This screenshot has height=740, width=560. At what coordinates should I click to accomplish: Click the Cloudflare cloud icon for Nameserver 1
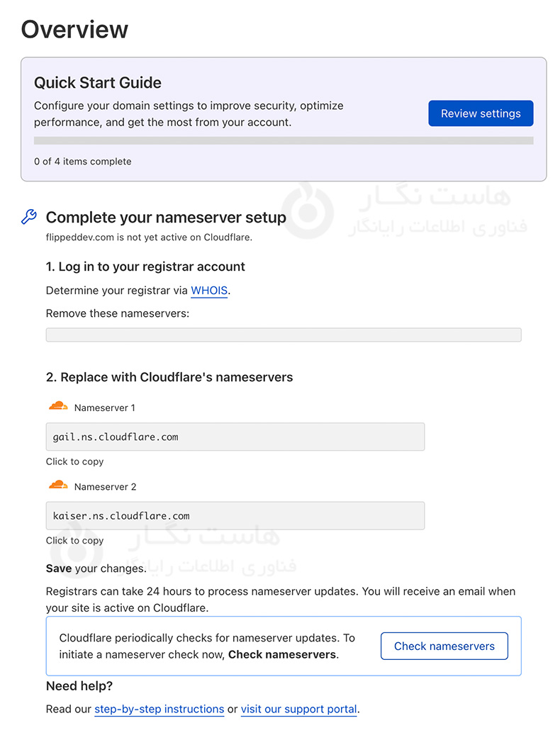(x=58, y=407)
